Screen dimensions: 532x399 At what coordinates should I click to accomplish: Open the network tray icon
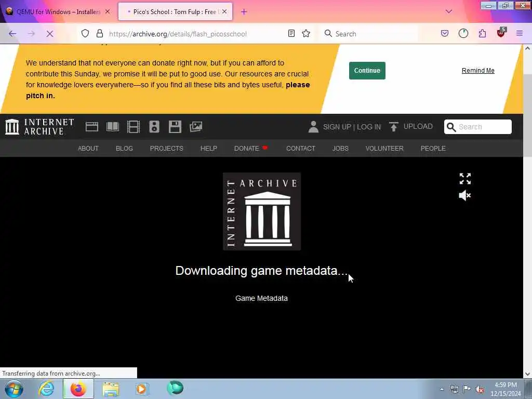tap(454, 389)
